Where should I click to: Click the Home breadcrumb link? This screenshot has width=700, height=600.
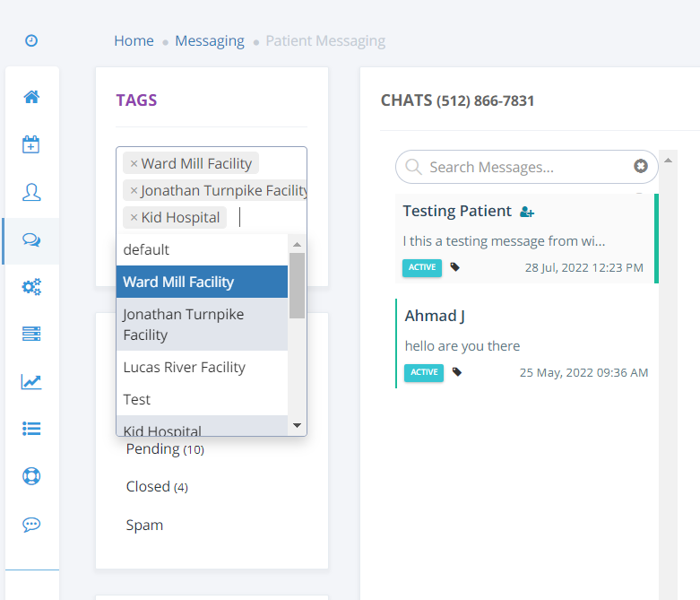134,40
